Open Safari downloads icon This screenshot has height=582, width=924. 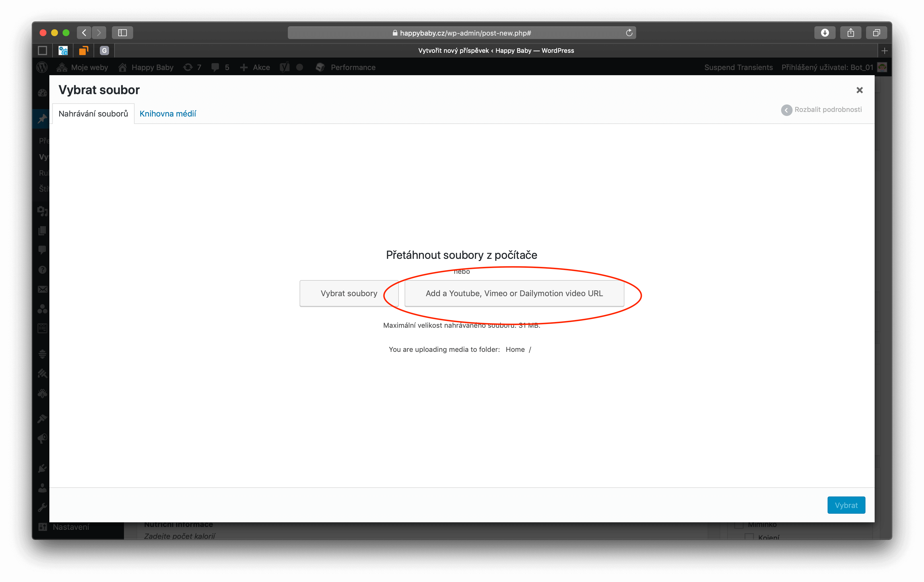(x=825, y=33)
